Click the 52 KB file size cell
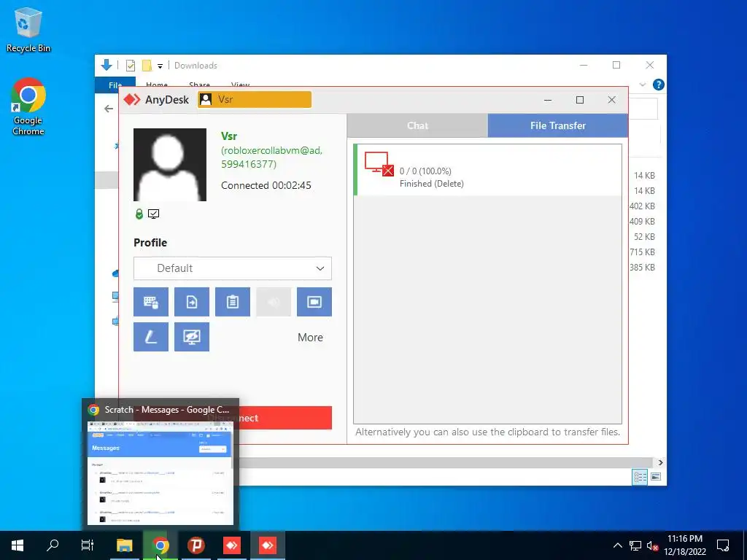The image size is (747, 560). [x=644, y=237]
